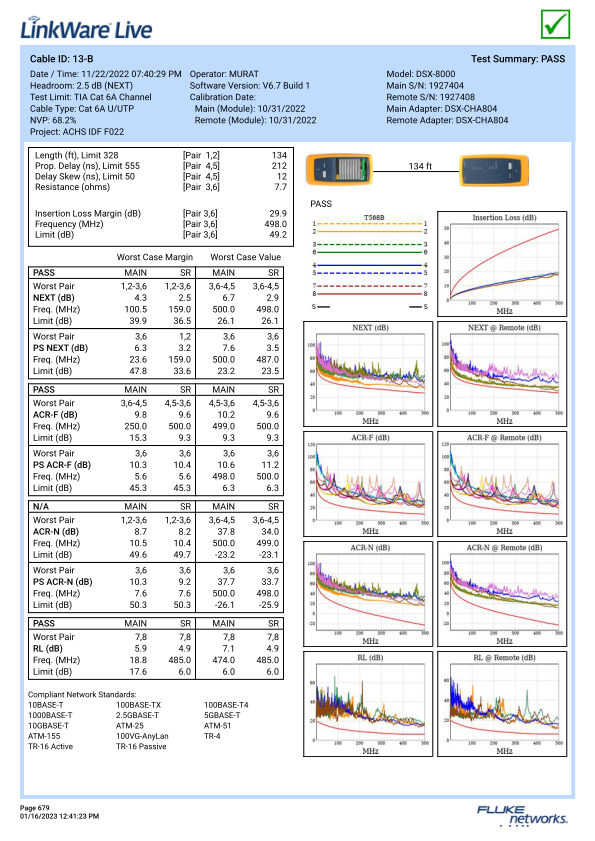Open the RL (dB) graph
The width and height of the screenshot is (595, 841).
point(368,704)
